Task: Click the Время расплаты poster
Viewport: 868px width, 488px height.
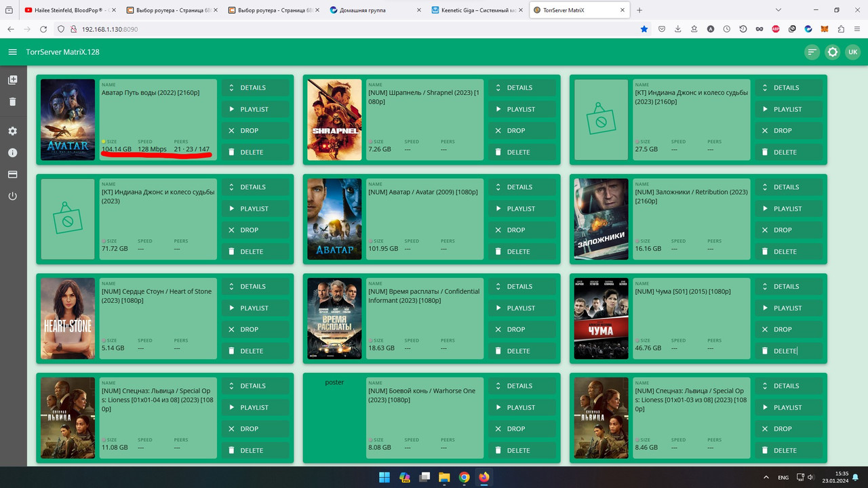Action: click(x=334, y=319)
